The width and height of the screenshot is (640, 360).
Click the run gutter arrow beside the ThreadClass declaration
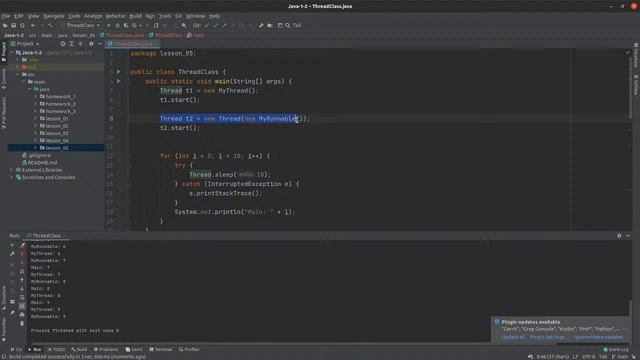coord(119,72)
